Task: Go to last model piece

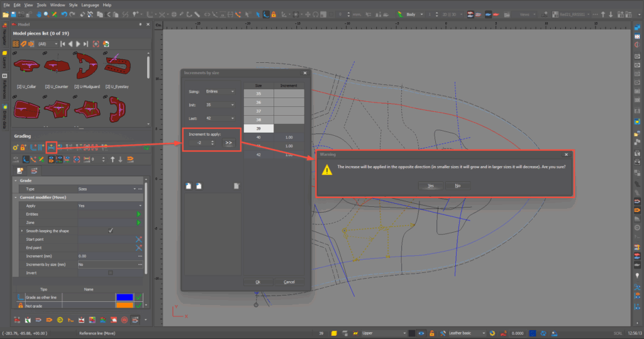Action: 86,44
